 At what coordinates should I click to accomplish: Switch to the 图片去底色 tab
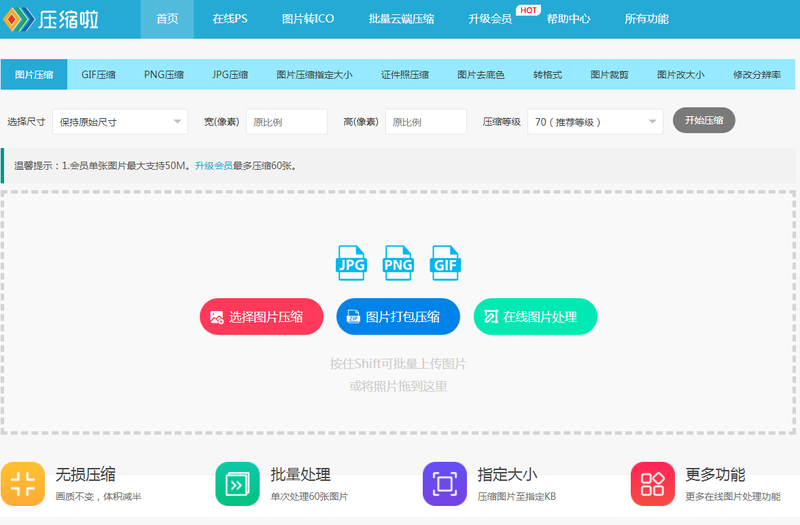[x=481, y=74]
